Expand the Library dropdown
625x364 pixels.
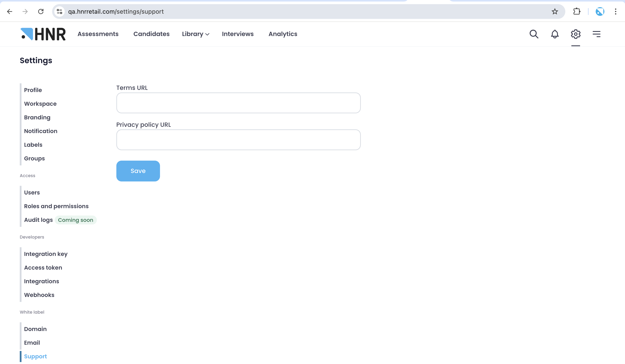coord(196,34)
